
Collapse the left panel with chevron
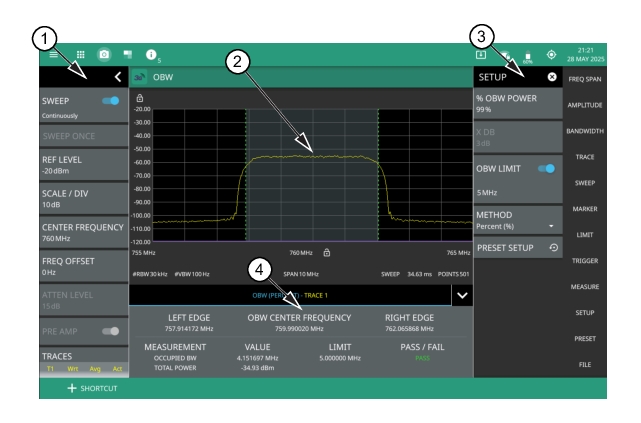click(x=117, y=76)
